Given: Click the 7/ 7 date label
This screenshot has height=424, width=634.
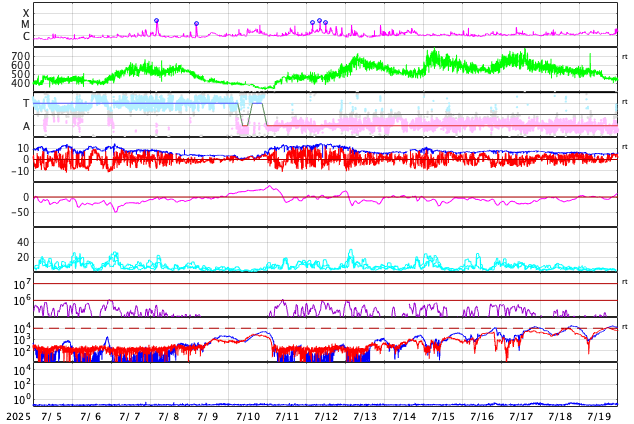Looking at the screenshot, I should [130, 417].
